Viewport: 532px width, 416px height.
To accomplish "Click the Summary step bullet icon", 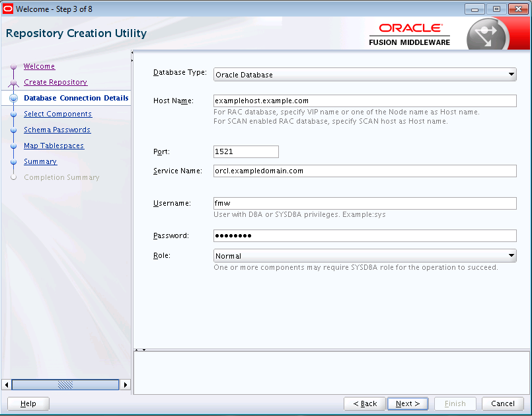I will coord(14,162).
